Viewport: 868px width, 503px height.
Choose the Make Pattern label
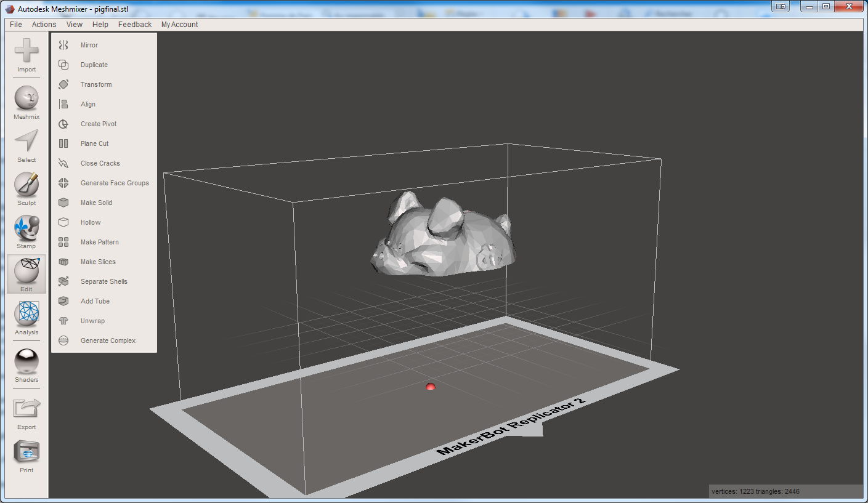(100, 242)
